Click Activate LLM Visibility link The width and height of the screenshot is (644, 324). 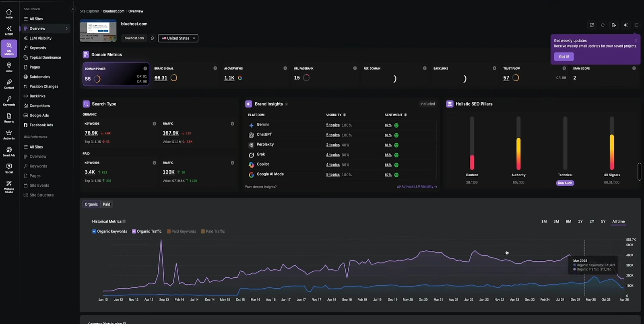tap(417, 187)
